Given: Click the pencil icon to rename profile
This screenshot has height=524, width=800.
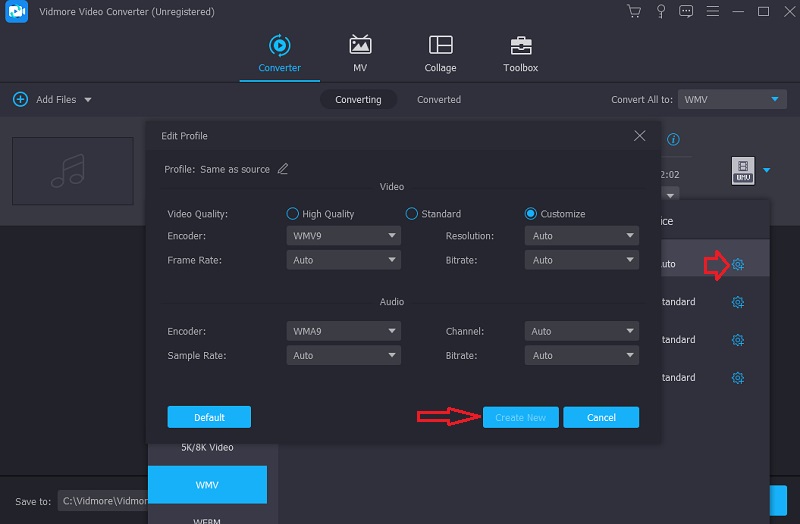Looking at the screenshot, I should point(283,169).
